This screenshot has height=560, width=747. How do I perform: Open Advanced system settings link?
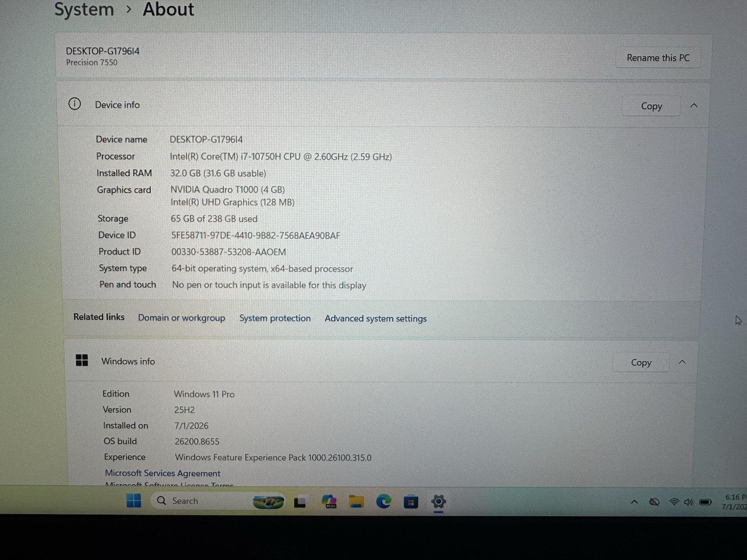376,319
